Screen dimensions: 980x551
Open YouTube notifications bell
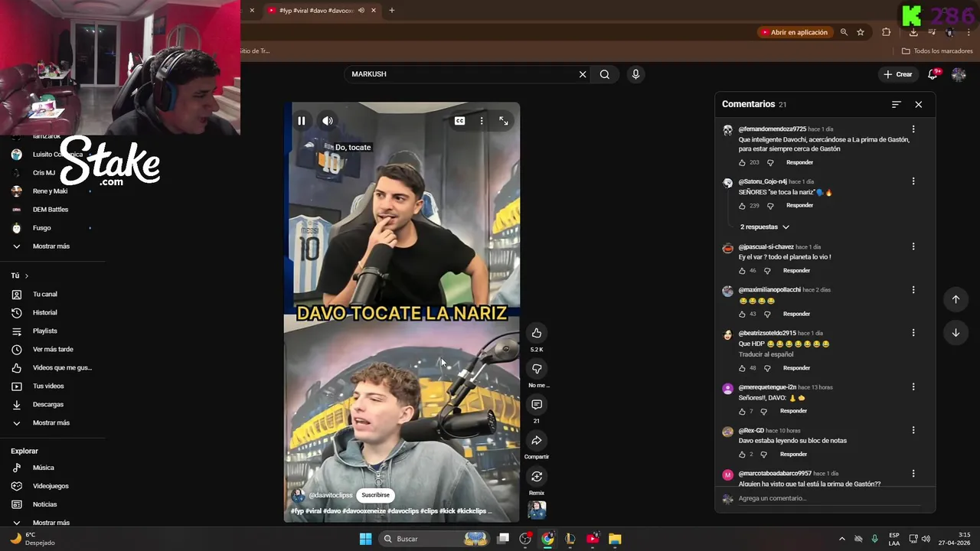[933, 74]
